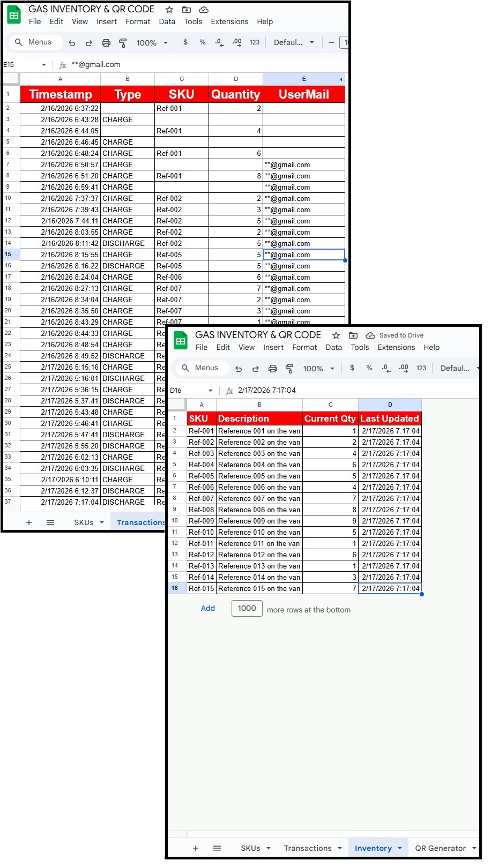Screen dimensions: 491x868
Task: Click the paint format icon in the top toolbar
Action: click(123, 43)
